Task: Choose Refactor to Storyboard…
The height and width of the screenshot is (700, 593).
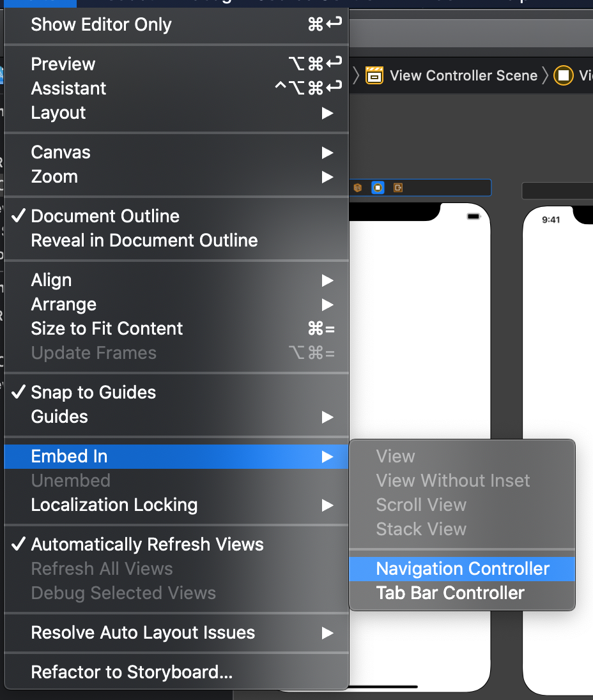Action: click(x=176, y=672)
